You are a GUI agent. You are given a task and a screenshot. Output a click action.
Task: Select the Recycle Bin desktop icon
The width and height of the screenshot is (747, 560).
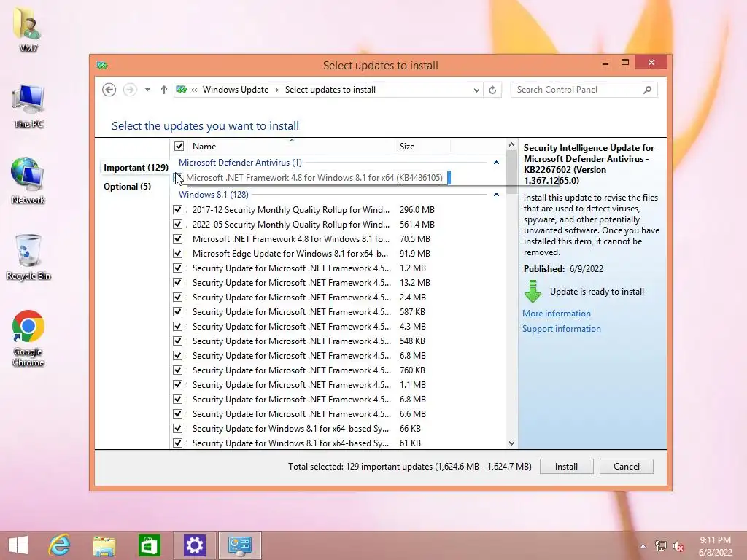pyautogui.click(x=28, y=257)
